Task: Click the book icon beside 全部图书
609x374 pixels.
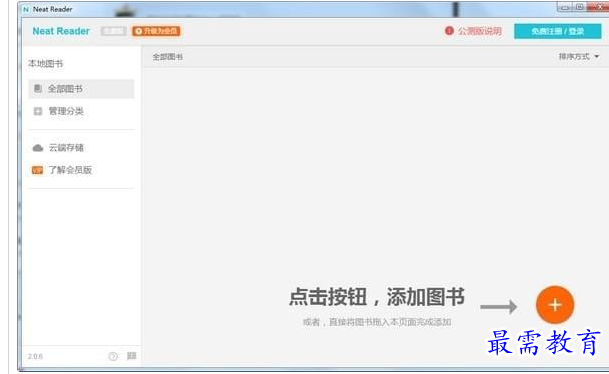Action: [38, 89]
